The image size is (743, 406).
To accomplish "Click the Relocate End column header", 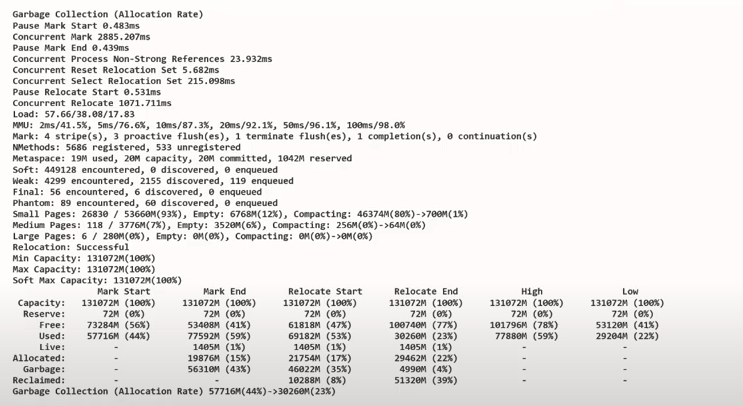I will pos(426,291).
